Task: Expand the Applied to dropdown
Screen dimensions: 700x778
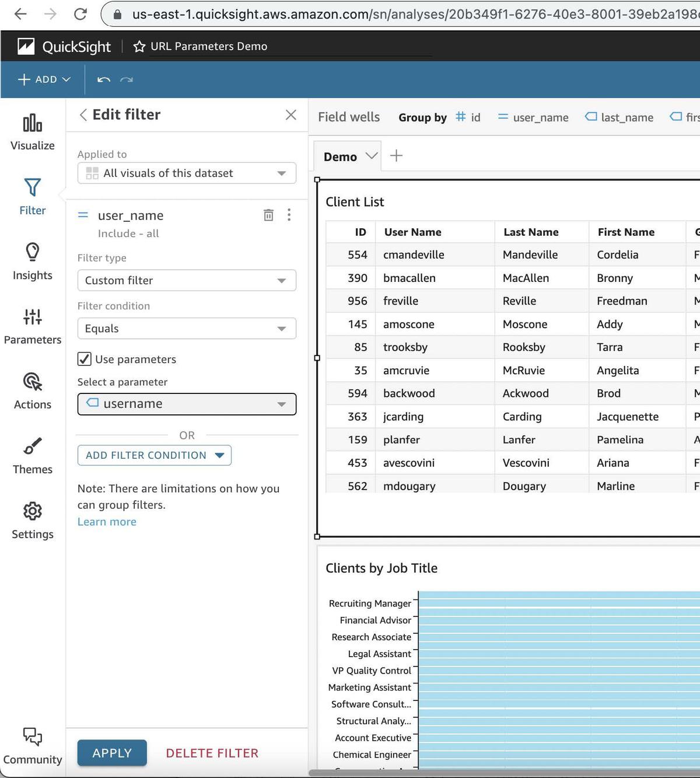Action: pos(187,173)
